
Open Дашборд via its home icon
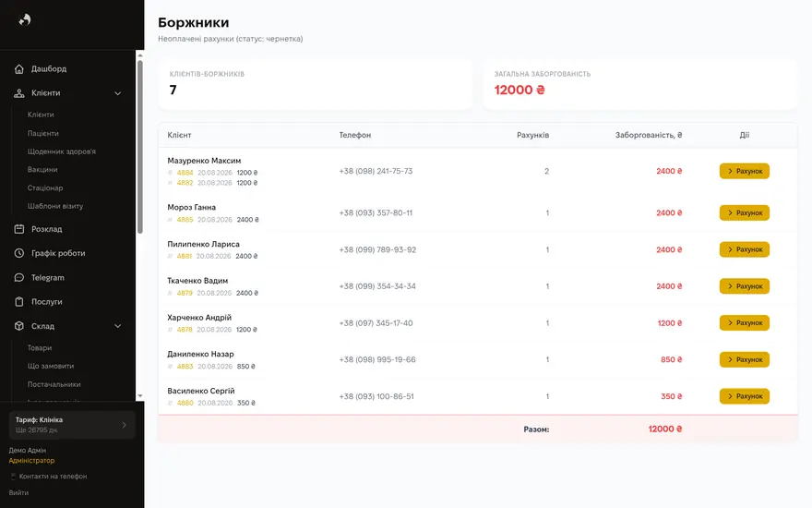pyautogui.click(x=19, y=69)
